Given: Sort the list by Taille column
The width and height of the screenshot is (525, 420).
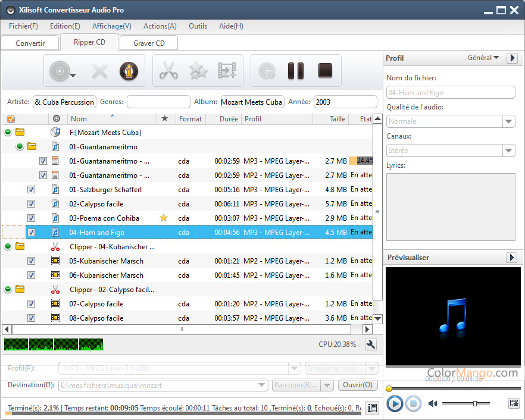Looking at the screenshot, I should tap(330, 119).
